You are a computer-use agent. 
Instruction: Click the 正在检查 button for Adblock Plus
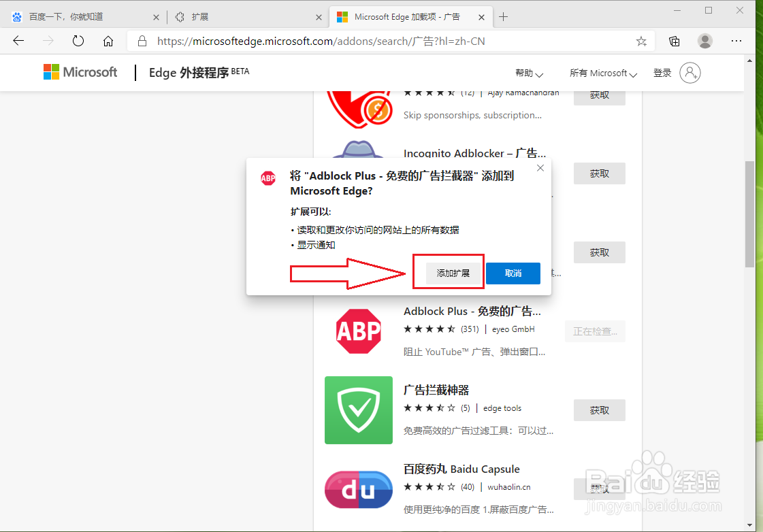[x=595, y=331]
